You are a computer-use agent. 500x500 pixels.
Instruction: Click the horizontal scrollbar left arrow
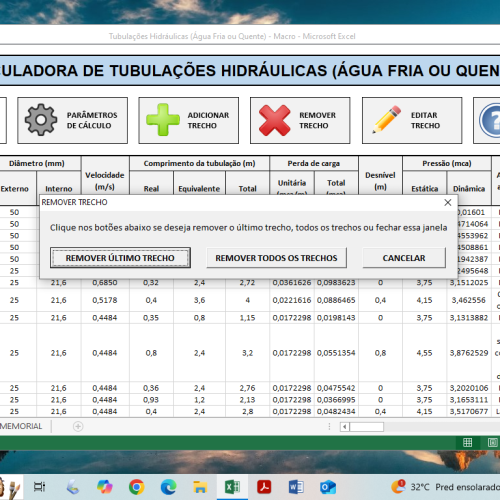[345, 427]
